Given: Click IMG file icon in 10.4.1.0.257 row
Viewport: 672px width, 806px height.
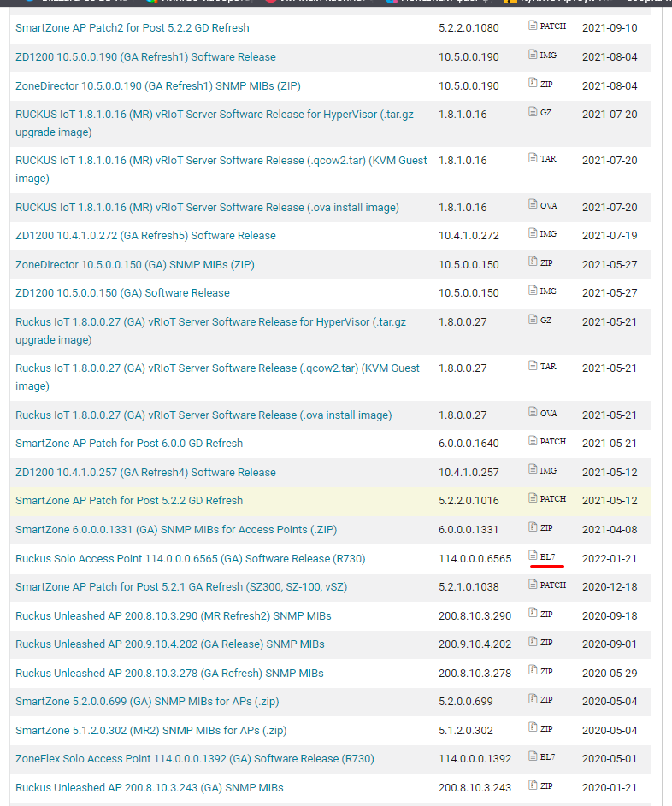Looking at the screenshot, I should [533, 469].
